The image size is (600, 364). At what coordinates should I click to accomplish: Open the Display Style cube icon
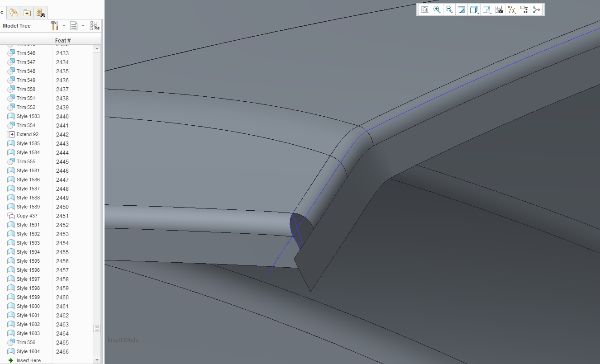coord(474,10)
